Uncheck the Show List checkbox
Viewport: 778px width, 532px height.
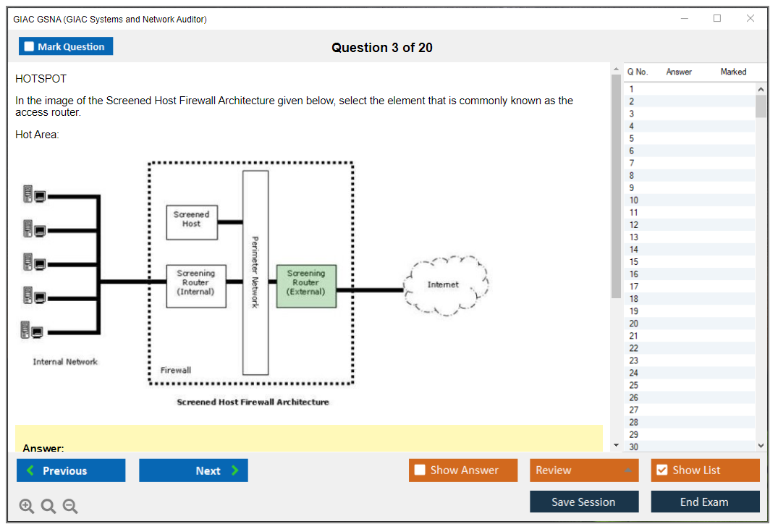tap(661, 470)
